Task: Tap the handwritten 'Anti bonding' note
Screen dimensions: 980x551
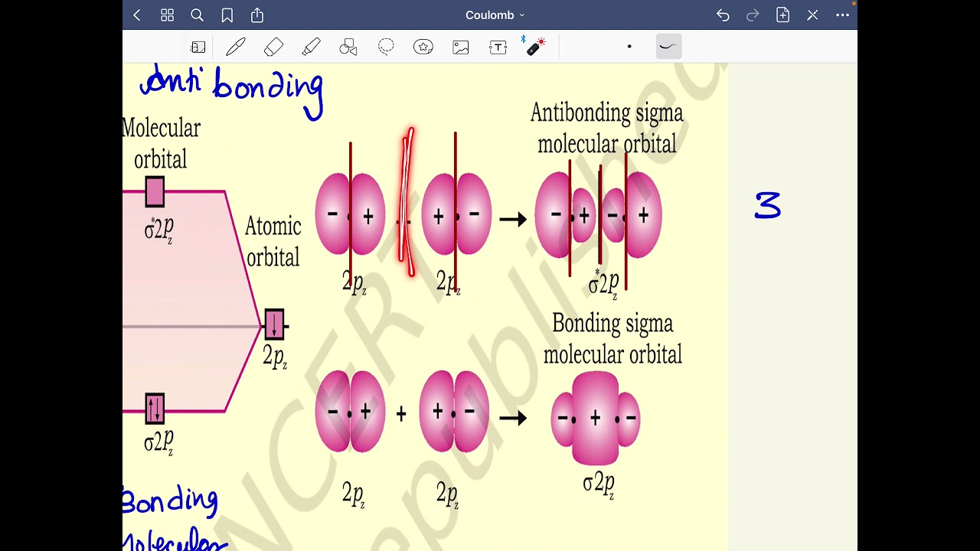Action: pyautogui.click(x=233, y=89)
